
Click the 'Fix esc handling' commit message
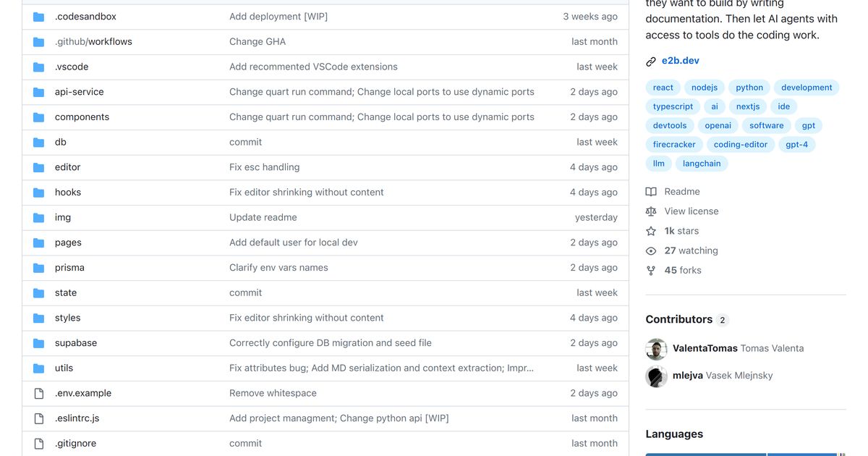pos(264,166)
